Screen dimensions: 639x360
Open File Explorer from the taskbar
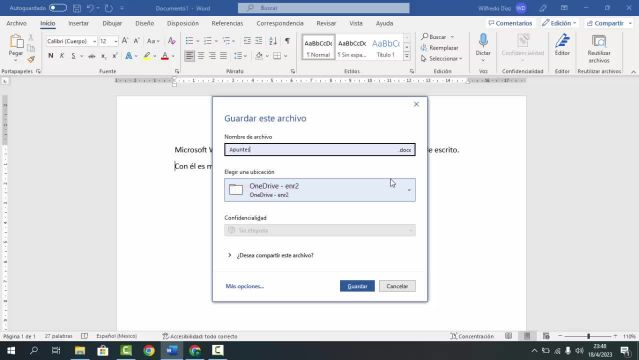coord(80,351)
